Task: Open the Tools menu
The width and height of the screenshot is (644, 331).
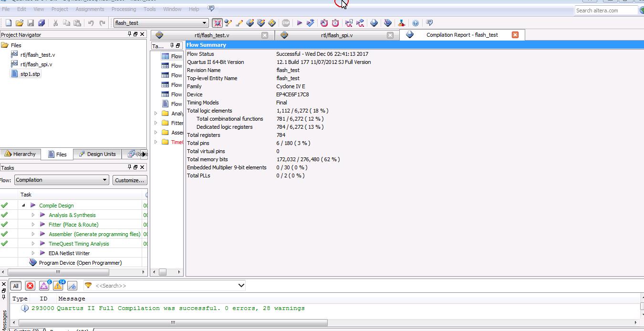Action: pyautogui.click(x=150, y=9)
